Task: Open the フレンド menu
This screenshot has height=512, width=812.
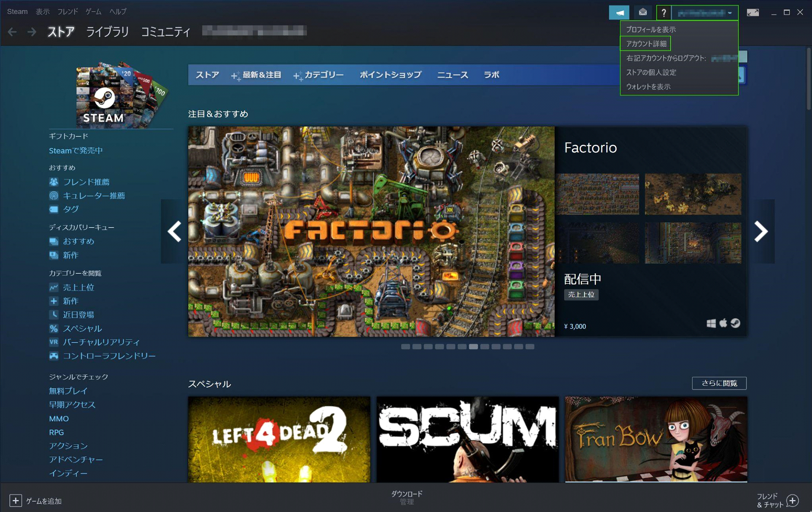Action: (x=68, y=12)
